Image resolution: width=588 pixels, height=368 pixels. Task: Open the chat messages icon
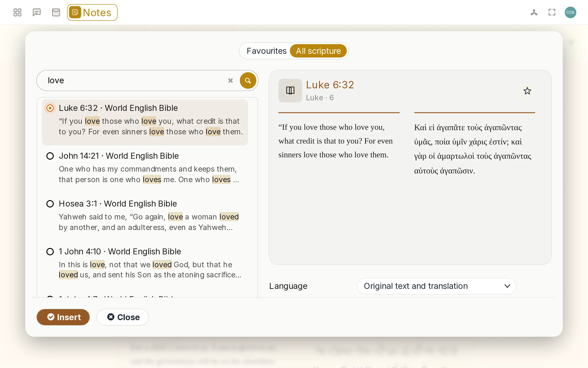(x=37, y=12)
